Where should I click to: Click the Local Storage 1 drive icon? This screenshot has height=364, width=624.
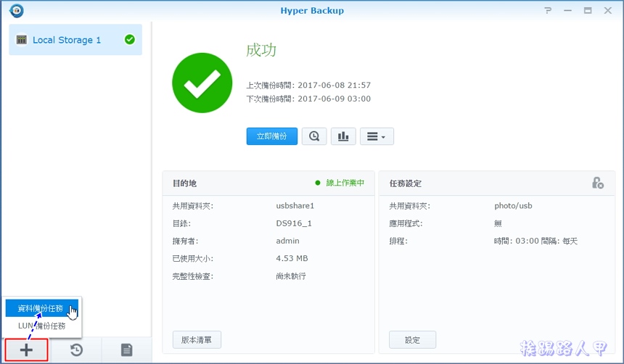pyautogui.click(x=22, y=40)
